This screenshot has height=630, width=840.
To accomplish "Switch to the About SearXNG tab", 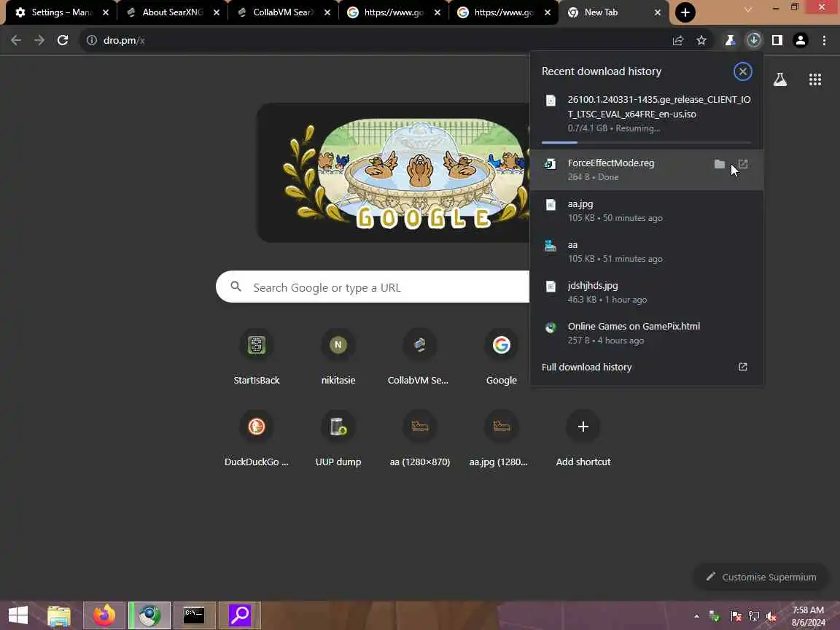I will (171, 12).
